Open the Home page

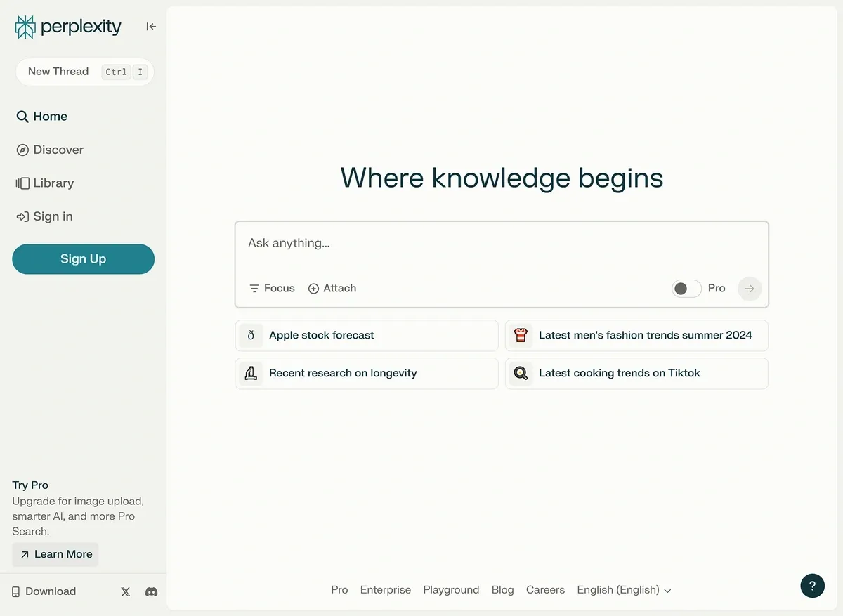coord(42,117)
